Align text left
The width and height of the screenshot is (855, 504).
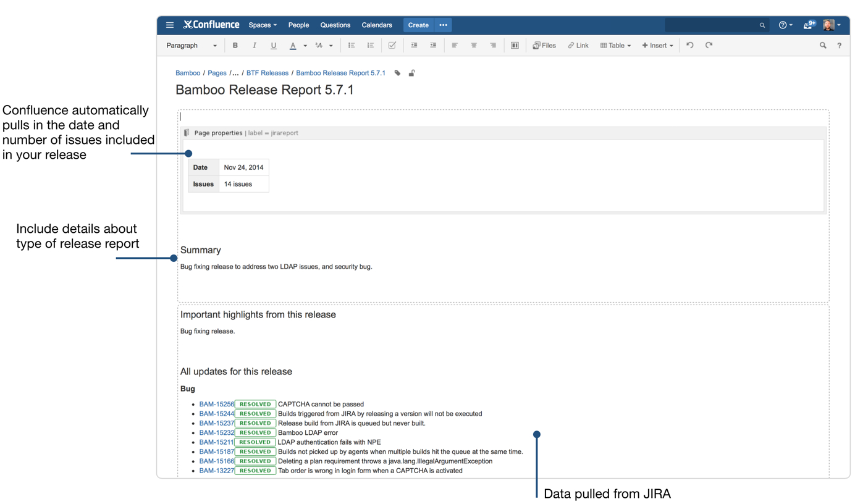pyautogui.click(x=455, y=46)
